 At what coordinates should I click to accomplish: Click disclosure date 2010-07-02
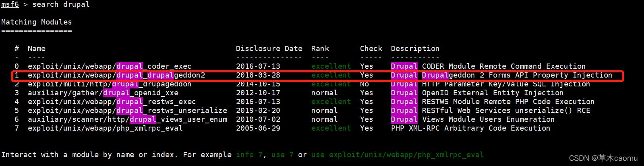coord(258,119)
